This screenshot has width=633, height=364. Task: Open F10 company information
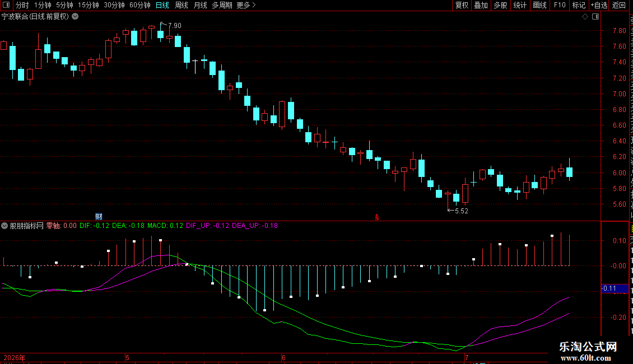pyautogui.click(x=559, y=5)
